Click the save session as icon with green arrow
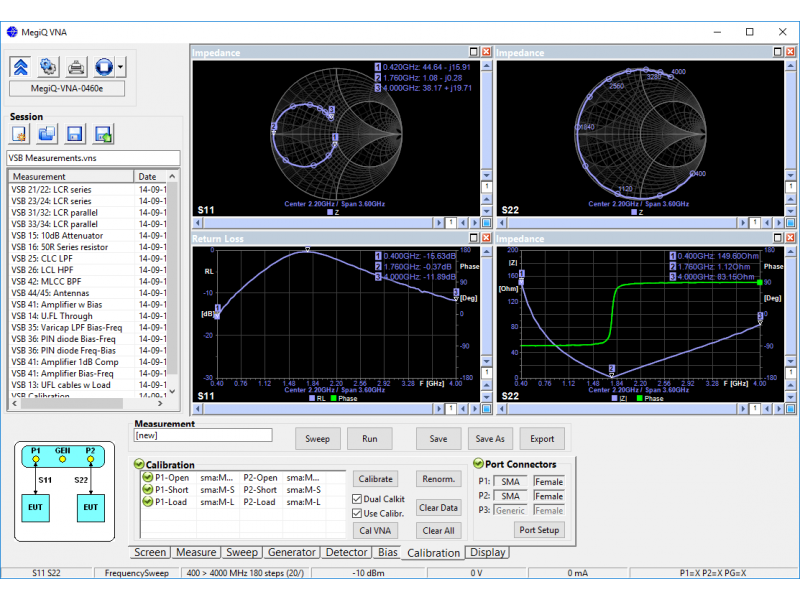Image resolution: width=800 pixels, height=600 pixels. tap(101, 134)
